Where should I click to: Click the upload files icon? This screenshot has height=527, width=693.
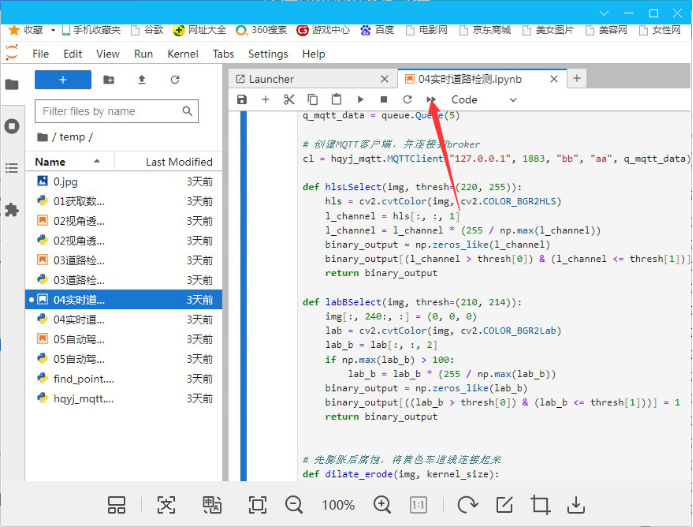pos(141,80)
